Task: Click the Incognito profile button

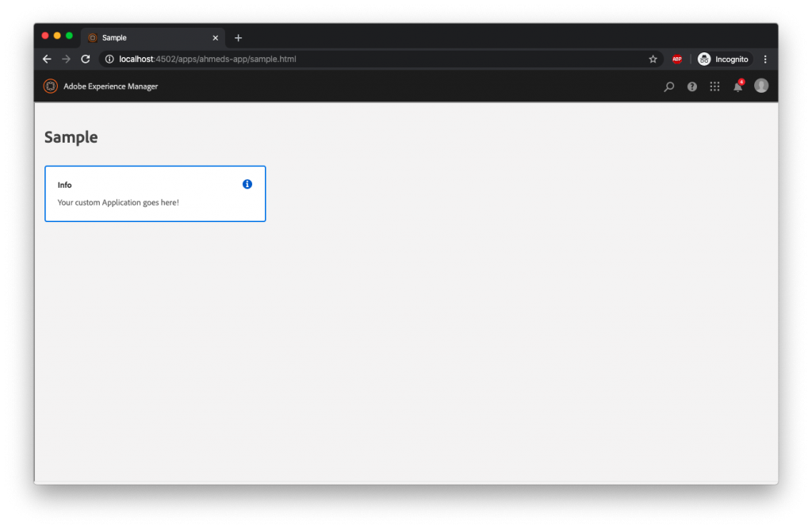Action: [x=725, y=59]
